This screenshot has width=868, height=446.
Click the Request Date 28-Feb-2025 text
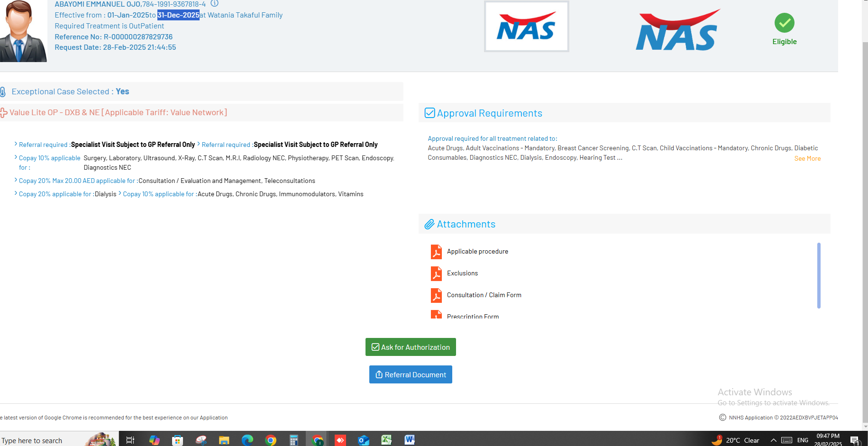coord(115,47)
